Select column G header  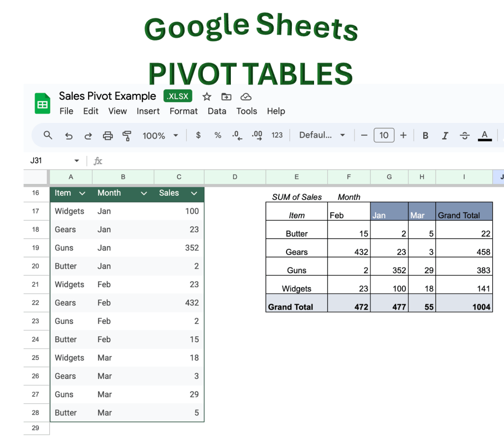point(389,177)
